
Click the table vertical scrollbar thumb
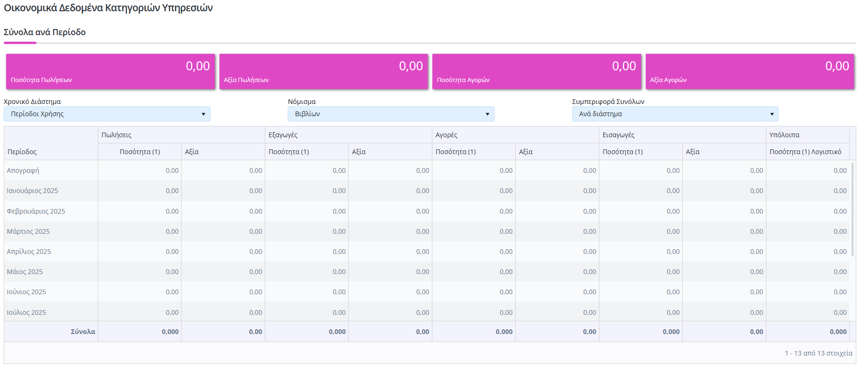tap(853, 209)
